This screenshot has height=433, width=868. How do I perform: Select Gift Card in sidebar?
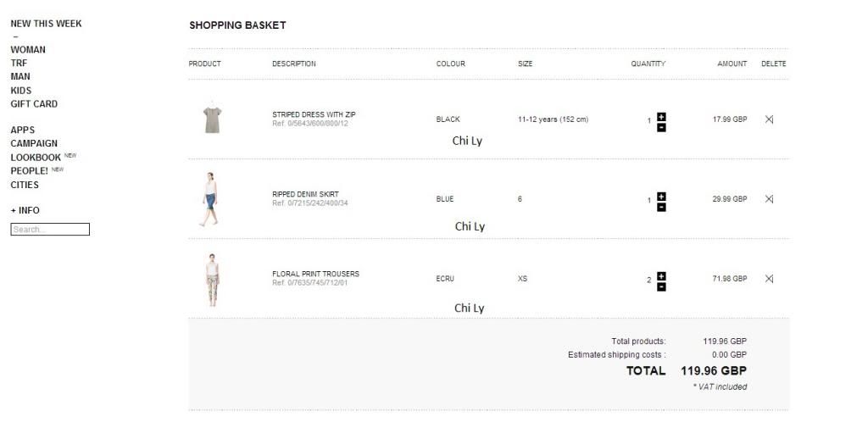34,104
